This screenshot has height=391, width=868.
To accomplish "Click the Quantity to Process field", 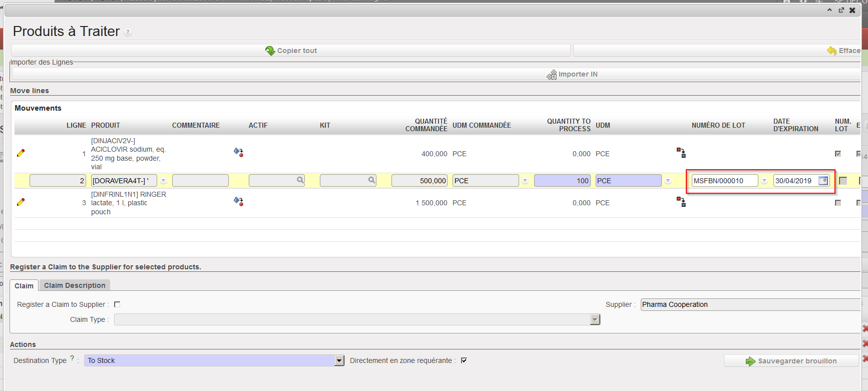I will [562, 181].
